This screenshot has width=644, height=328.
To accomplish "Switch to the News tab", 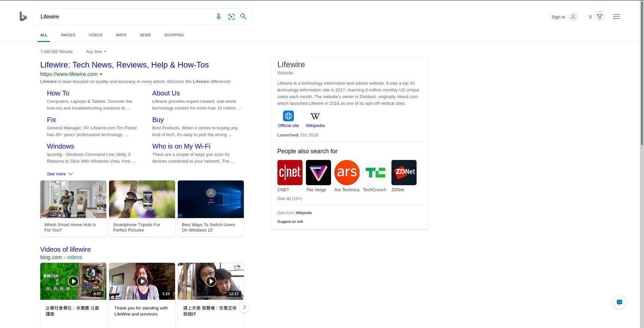I will [145, 35].
